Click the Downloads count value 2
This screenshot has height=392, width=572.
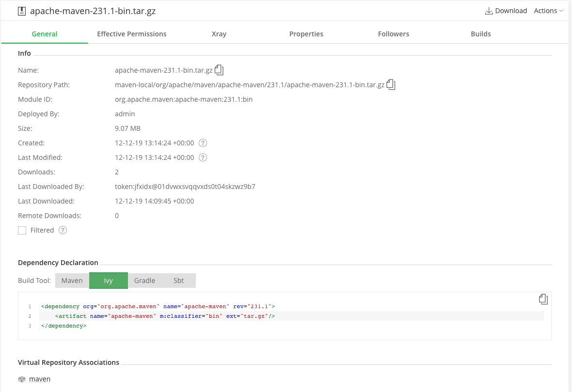coord(117,172)
